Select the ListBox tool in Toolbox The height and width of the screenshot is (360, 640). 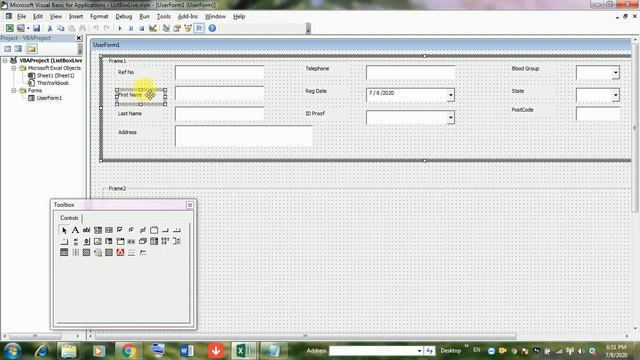pos(109,230)
